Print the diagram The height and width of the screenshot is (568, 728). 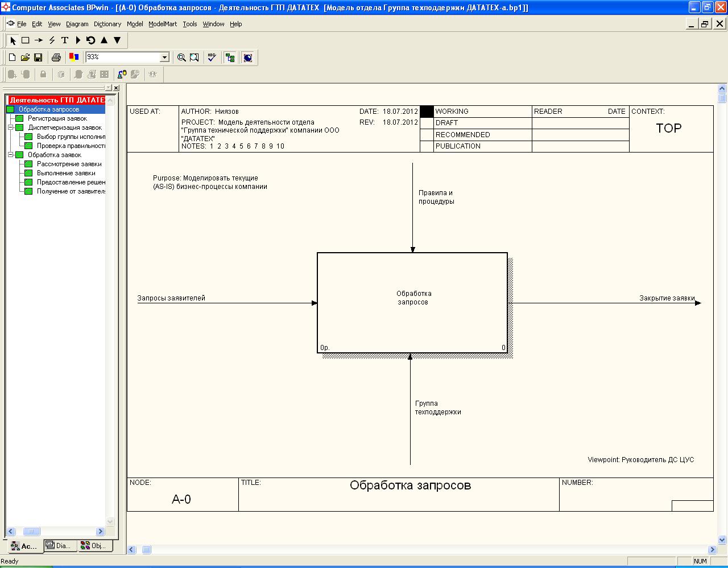tap(56, 57)
